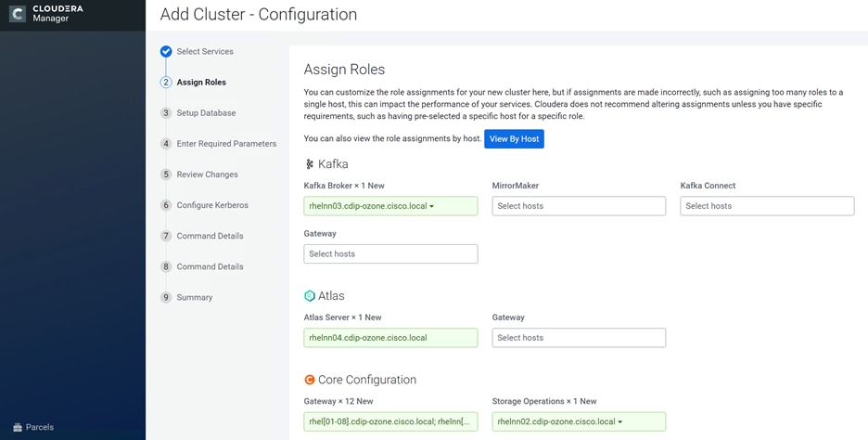
Task: Click the Assign Roles page heading
Action: pos(344,70)
